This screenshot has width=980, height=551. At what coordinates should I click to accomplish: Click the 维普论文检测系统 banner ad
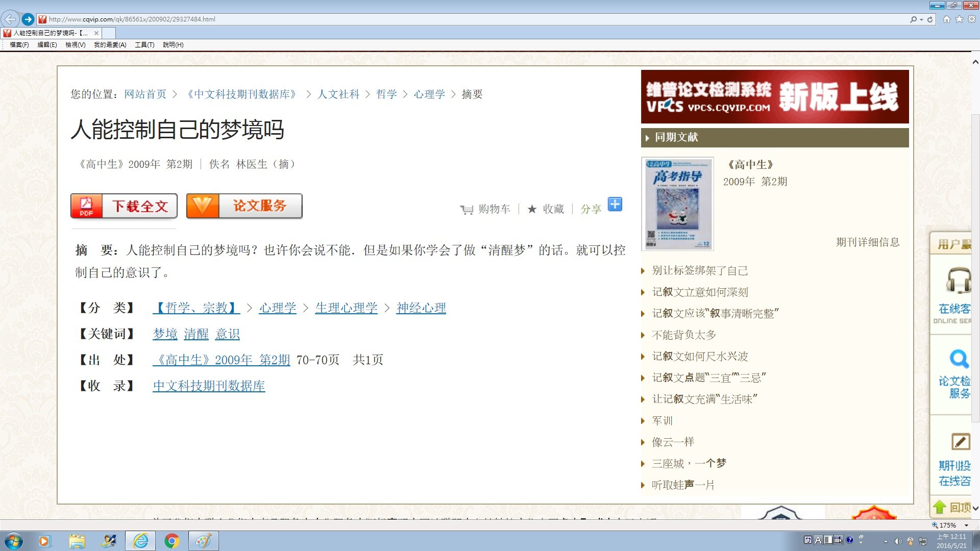tap(775, 97)
